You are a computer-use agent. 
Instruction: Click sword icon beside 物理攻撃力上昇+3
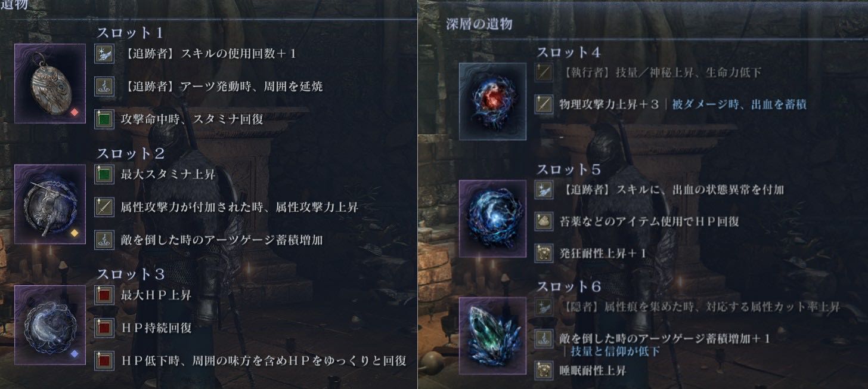pyautogui.click(x=544, y=104)
